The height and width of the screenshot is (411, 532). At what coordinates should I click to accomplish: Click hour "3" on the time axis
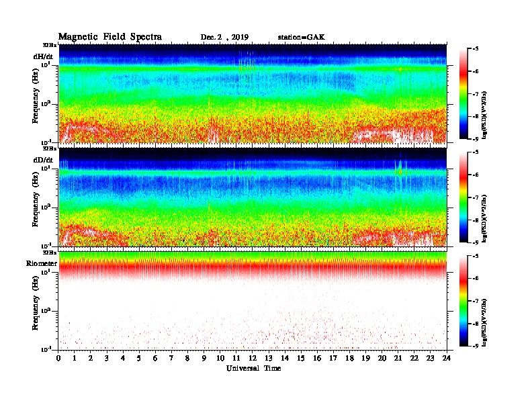pyautogui.click(x=107, y=359)
